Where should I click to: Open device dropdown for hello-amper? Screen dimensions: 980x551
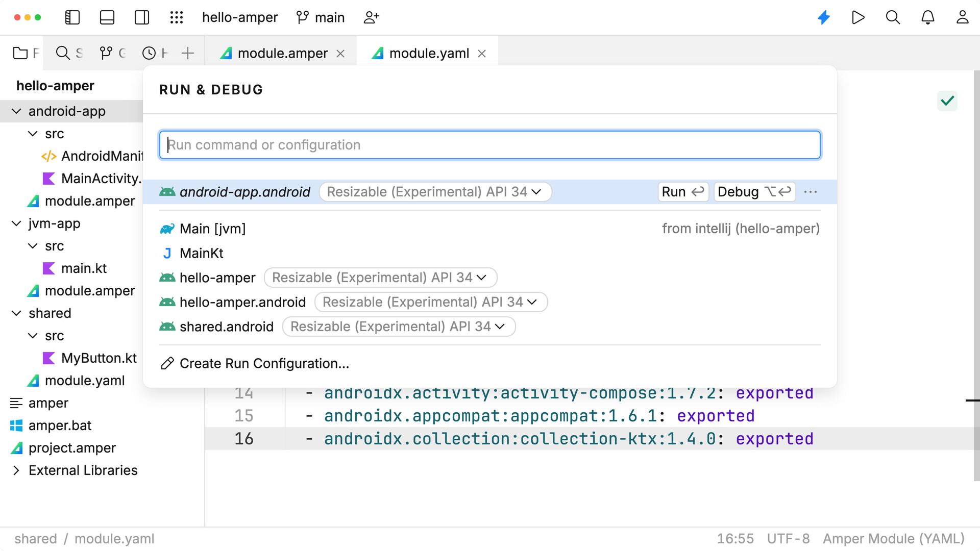pyautogui.click(x=381, y=278)
